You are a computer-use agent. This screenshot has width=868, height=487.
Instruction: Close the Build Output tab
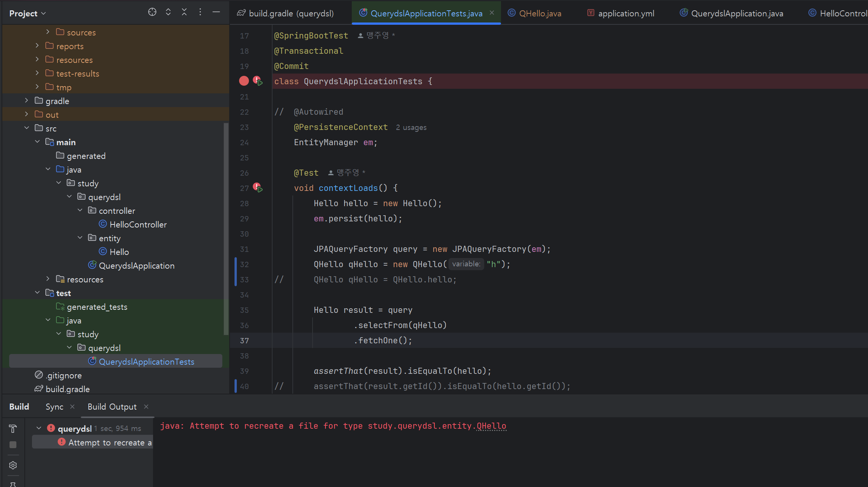(146, 407)
